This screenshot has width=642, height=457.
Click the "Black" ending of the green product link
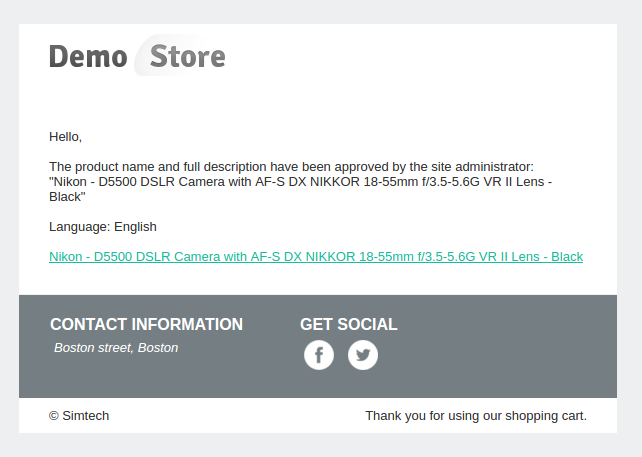point(567,257)
